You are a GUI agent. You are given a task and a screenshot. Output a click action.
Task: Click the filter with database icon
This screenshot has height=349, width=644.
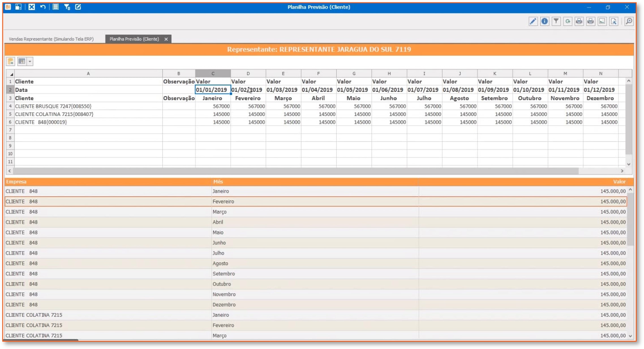tap(67, 7)
